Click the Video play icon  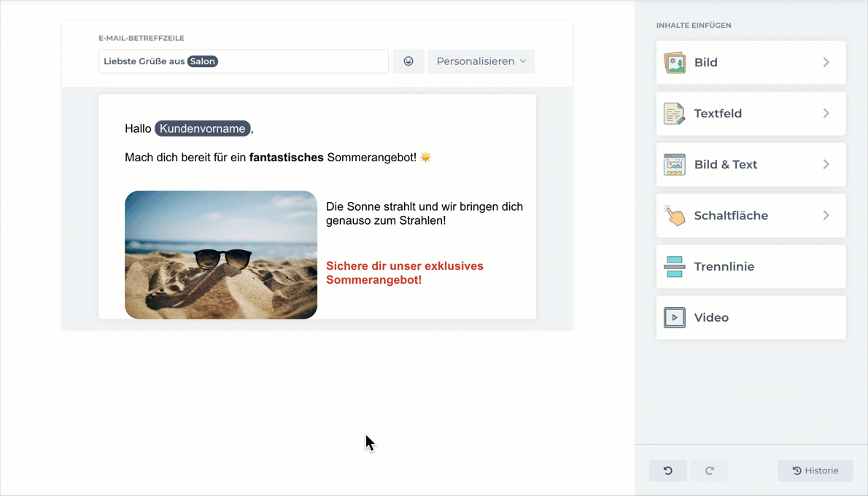click(x=674, y=318)
